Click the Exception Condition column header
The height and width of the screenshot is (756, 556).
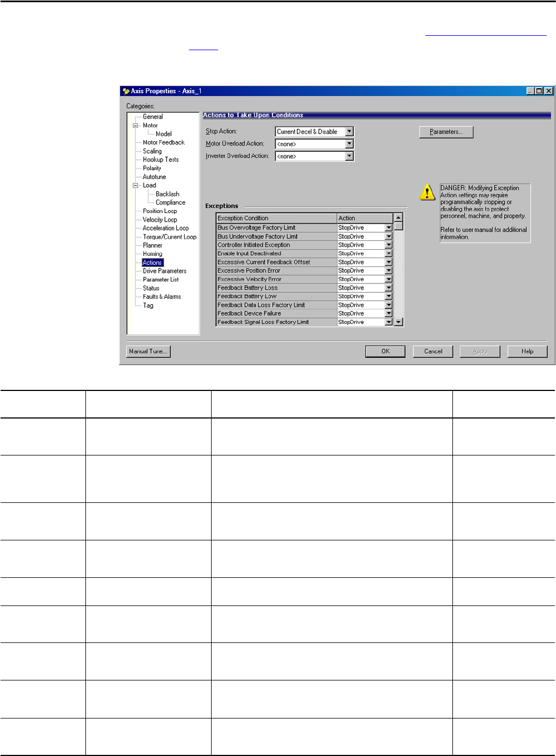click(x=276, y=218)
